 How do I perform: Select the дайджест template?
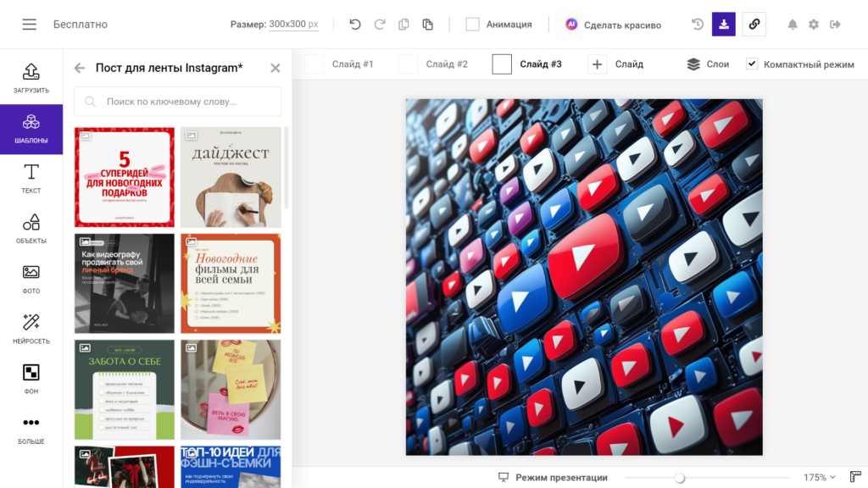[x=231, y=177]
